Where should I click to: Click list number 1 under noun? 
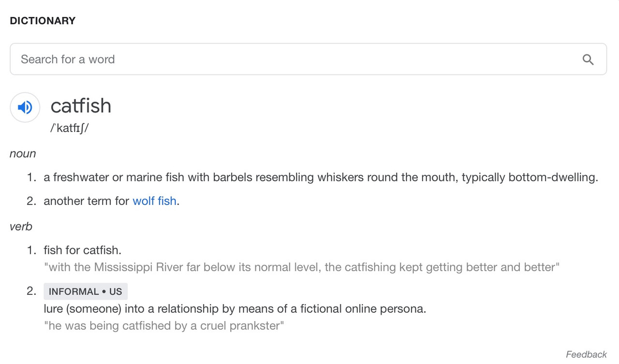(31, 177)
